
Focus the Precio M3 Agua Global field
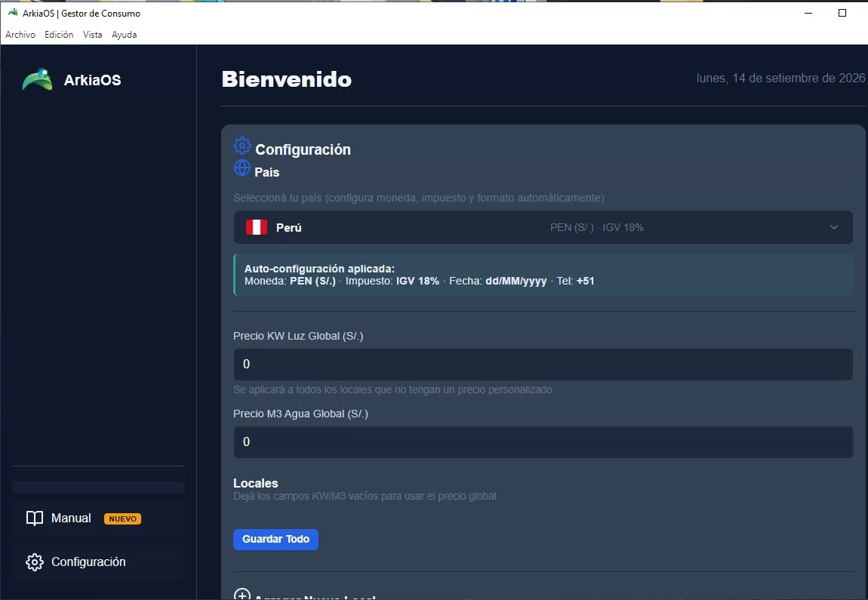point(543,442)
